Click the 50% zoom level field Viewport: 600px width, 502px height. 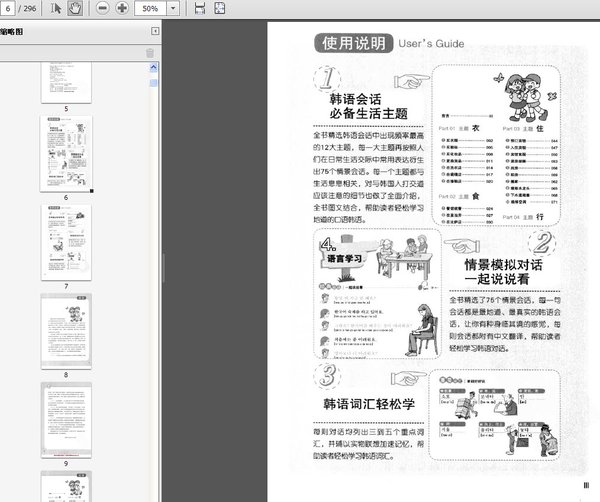[x=150, y=8]
